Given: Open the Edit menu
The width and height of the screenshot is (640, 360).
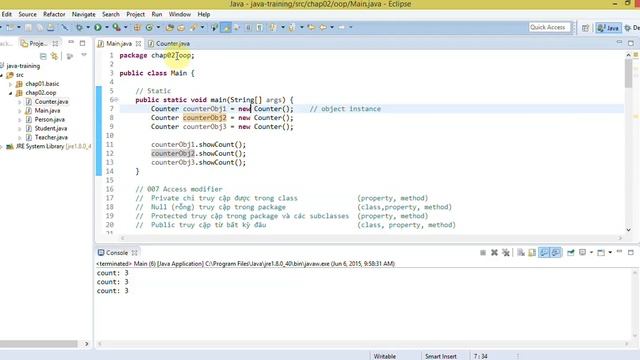Looking at the screenshot, I should click(7, 14).
